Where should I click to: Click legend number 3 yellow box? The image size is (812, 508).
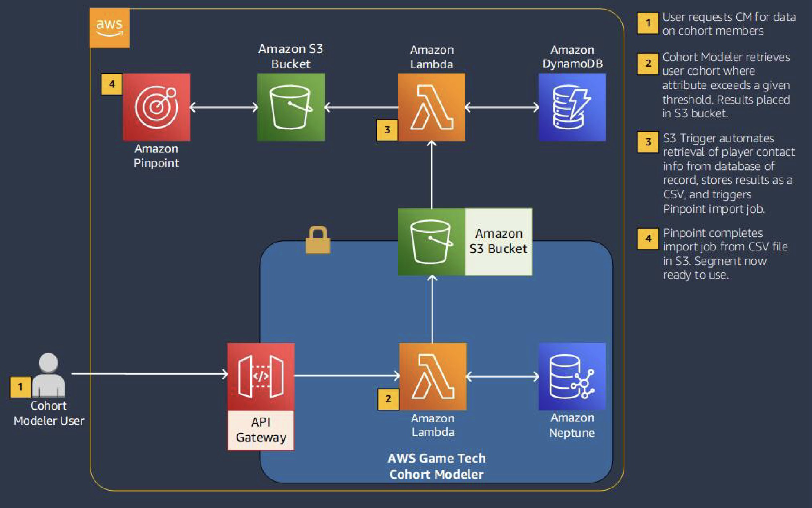[x=648, y=142]
